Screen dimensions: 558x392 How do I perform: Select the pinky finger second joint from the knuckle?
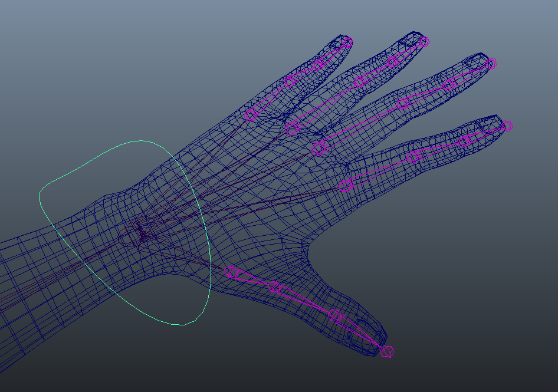pos(290,81)
